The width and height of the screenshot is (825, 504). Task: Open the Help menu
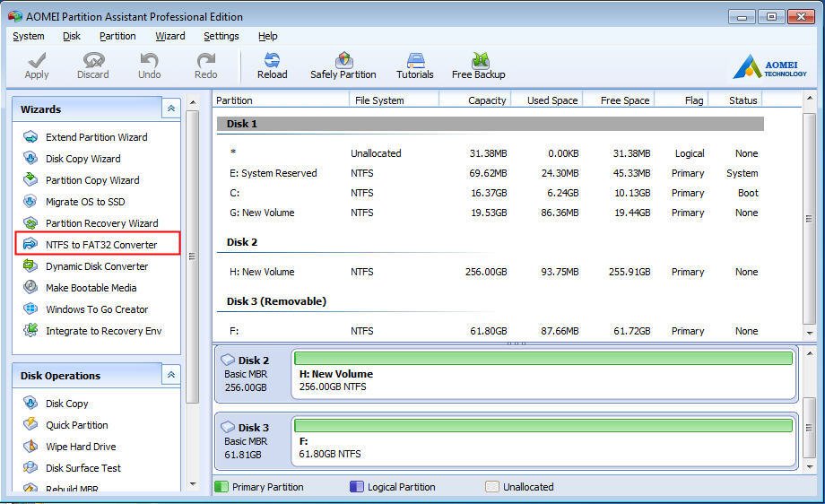[x=268, y=36]
